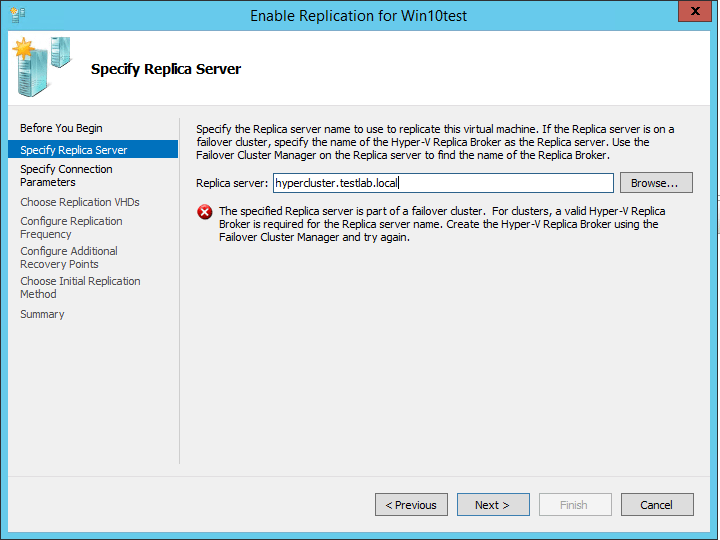Browse for a Replica server
The image size is (720, 540).
[656, 183]
